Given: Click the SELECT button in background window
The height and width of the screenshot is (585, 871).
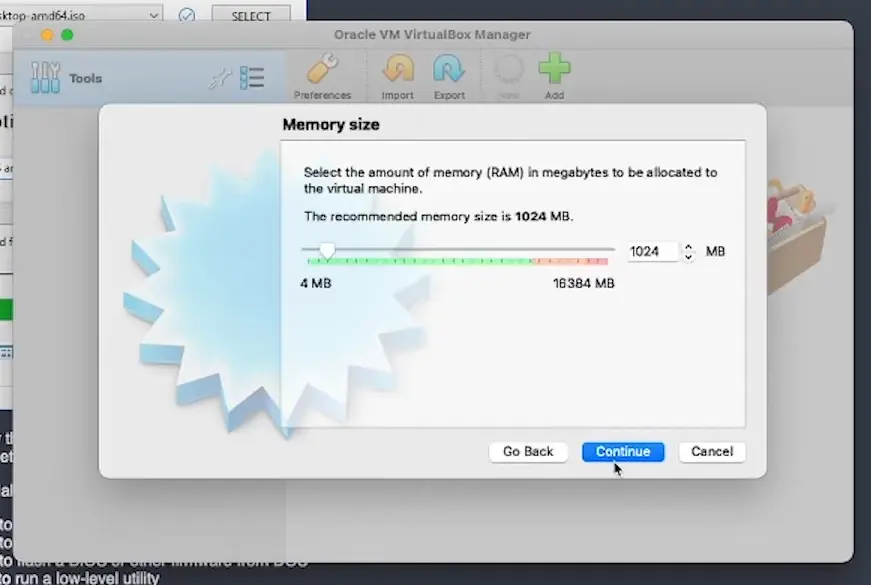Looking at the screenshot, I should [251, 16].
